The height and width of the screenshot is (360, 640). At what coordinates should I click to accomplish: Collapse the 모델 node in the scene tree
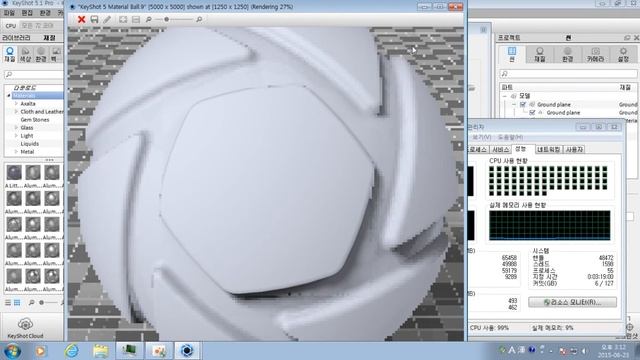point(505,96)
